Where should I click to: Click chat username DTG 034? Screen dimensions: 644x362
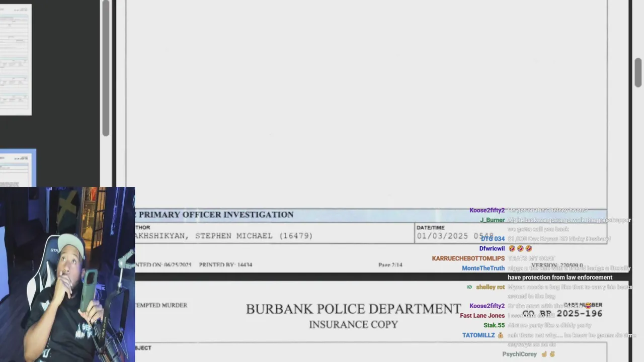coord(493,239)
